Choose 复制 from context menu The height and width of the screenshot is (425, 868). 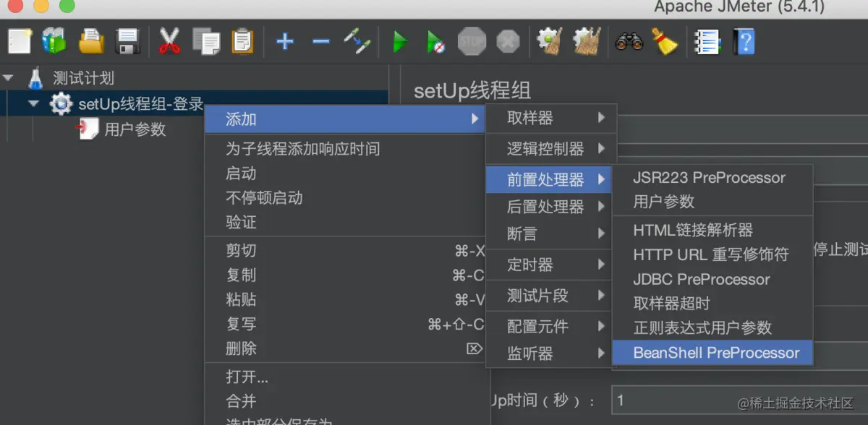tap(344, 275)
